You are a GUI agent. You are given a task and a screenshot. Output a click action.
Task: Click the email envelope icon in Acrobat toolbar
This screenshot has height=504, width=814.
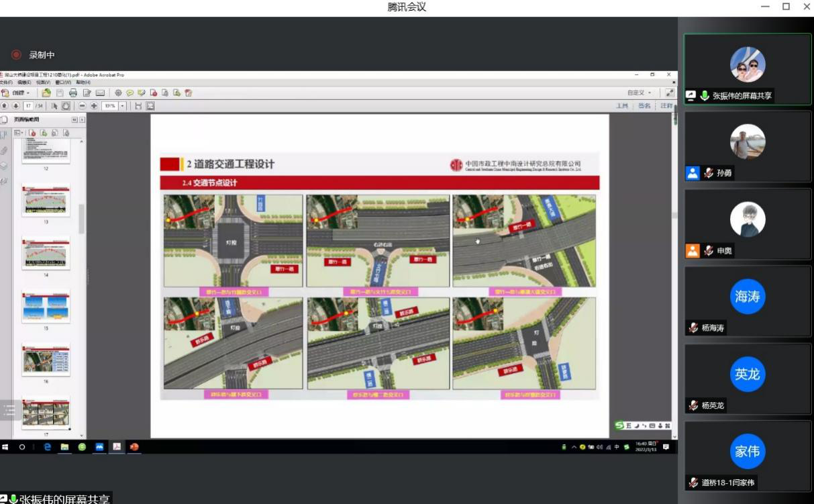tap(100, 93)
